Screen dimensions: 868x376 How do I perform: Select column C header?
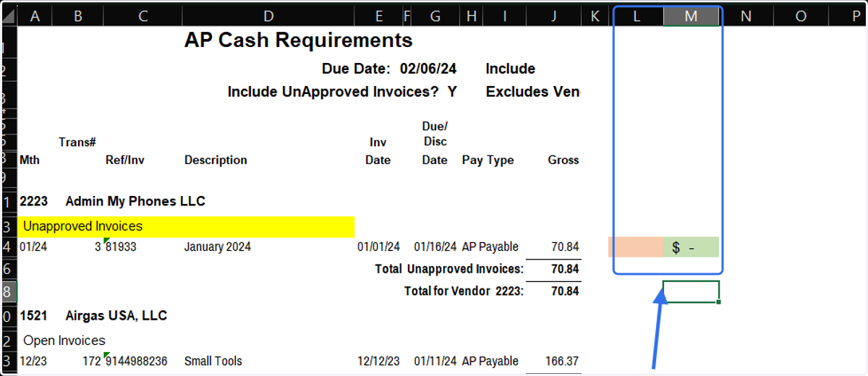tap(143, 16)
